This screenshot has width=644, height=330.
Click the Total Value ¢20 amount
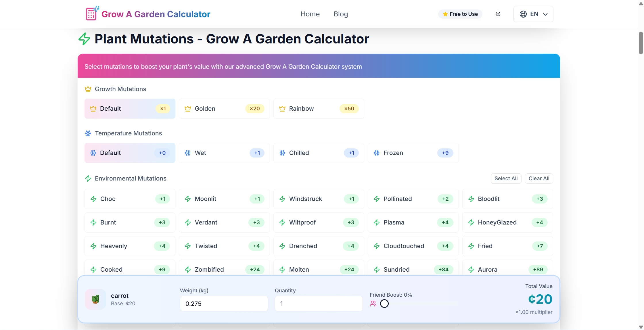click(540, 299)
